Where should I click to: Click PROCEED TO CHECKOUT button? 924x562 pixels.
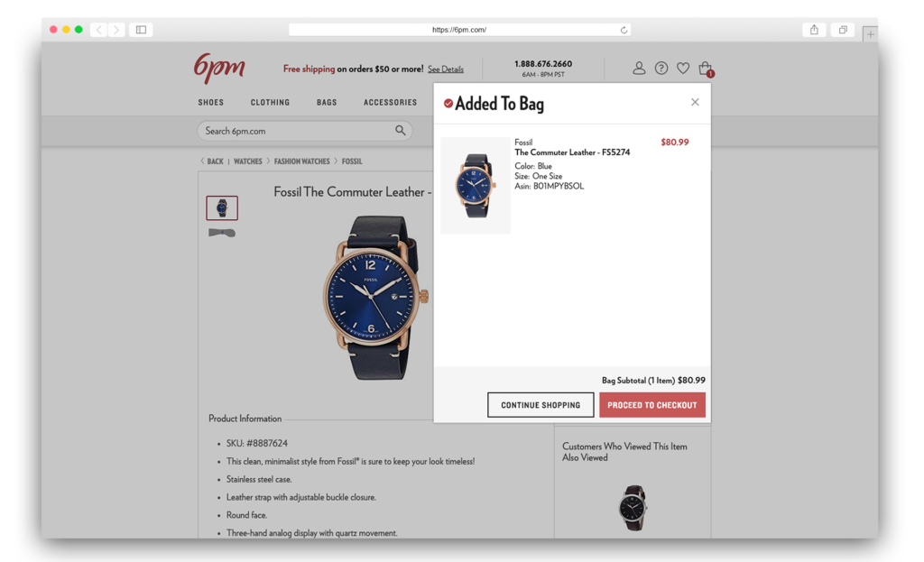coord(652,405)
